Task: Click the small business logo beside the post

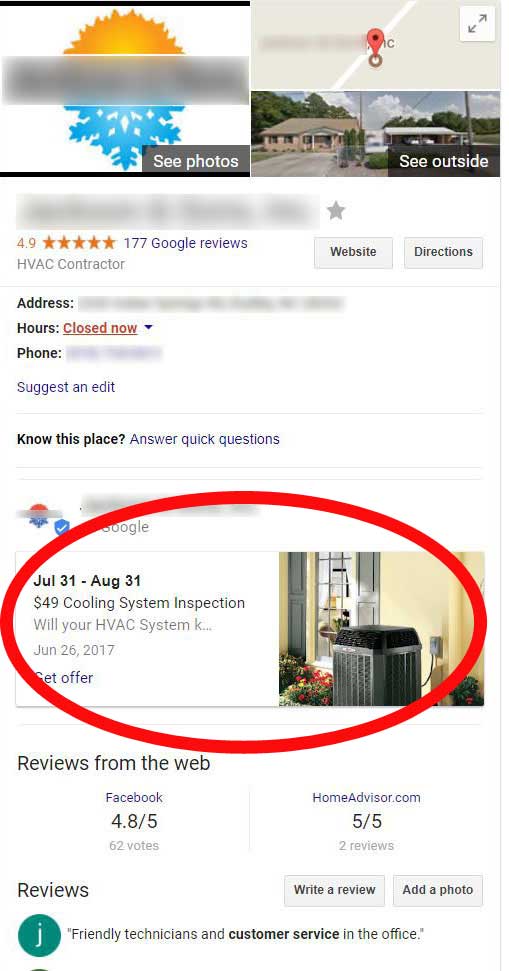Action: point(40,515)
